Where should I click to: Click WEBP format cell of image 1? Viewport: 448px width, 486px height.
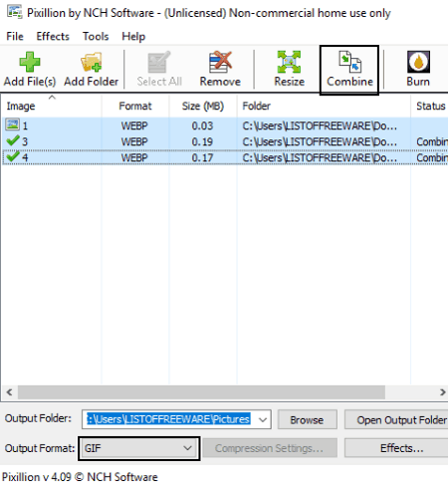pos(134,125)
